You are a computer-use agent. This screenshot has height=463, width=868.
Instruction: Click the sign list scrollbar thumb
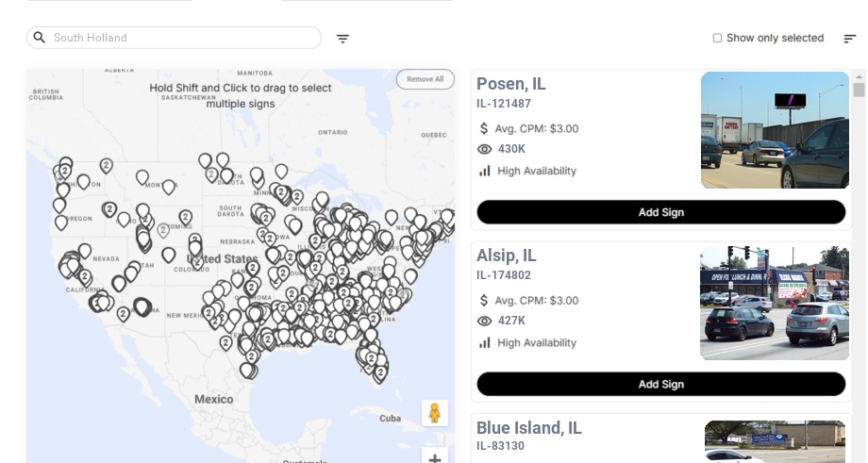click(x=859, y=90)
